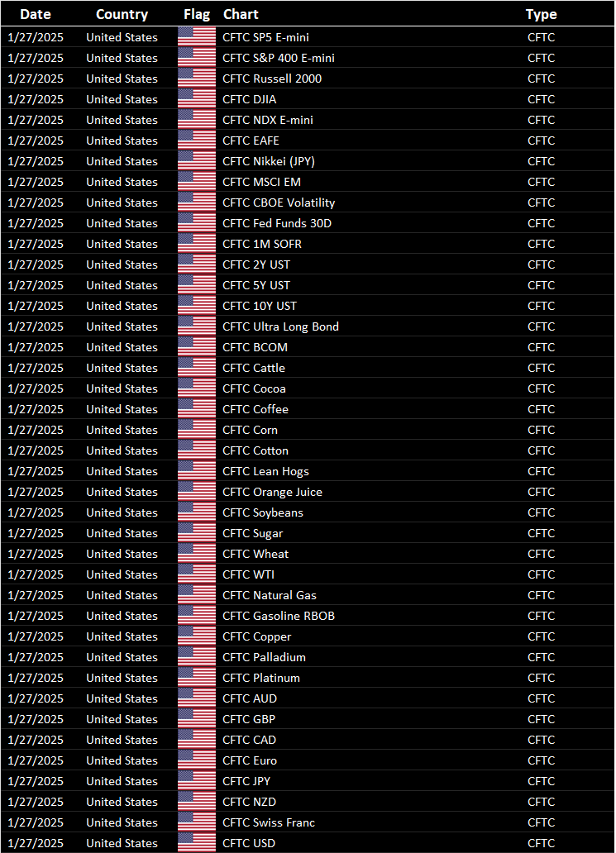Click the Chart column header
The image size is (616, 853).
pyautogui.click(x=241, y=14)
